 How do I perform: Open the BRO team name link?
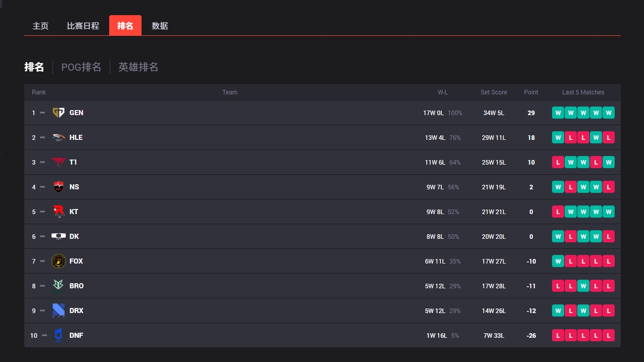(77, 286)
